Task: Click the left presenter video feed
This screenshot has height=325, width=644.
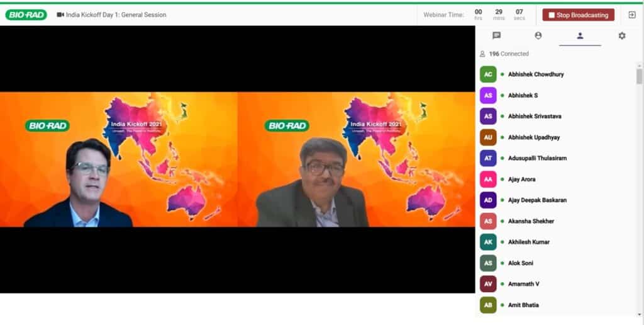Action: [x=119, y=159]
